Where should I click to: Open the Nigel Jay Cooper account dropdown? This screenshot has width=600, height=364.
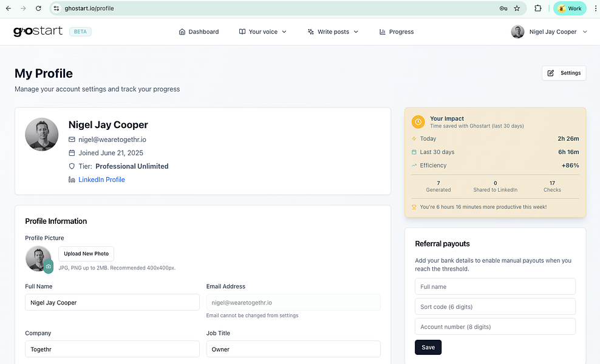click(x=550, y=32)
